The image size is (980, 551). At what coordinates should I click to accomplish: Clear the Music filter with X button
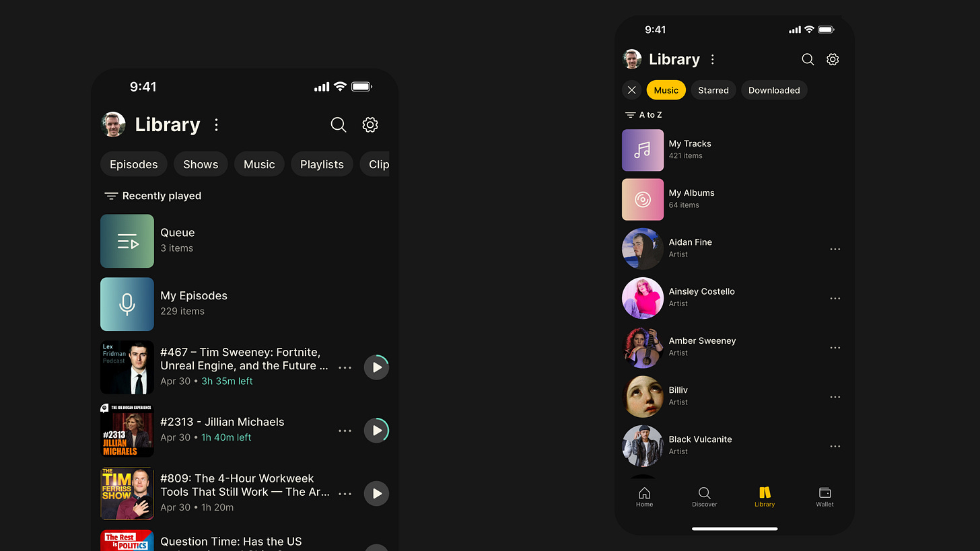click(x=631, y=90)
